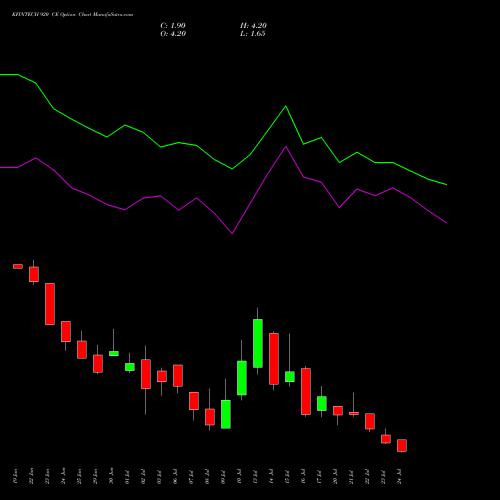Select the long red candle above 16 Jul
500x500 pixels.
tap(306, 391)
